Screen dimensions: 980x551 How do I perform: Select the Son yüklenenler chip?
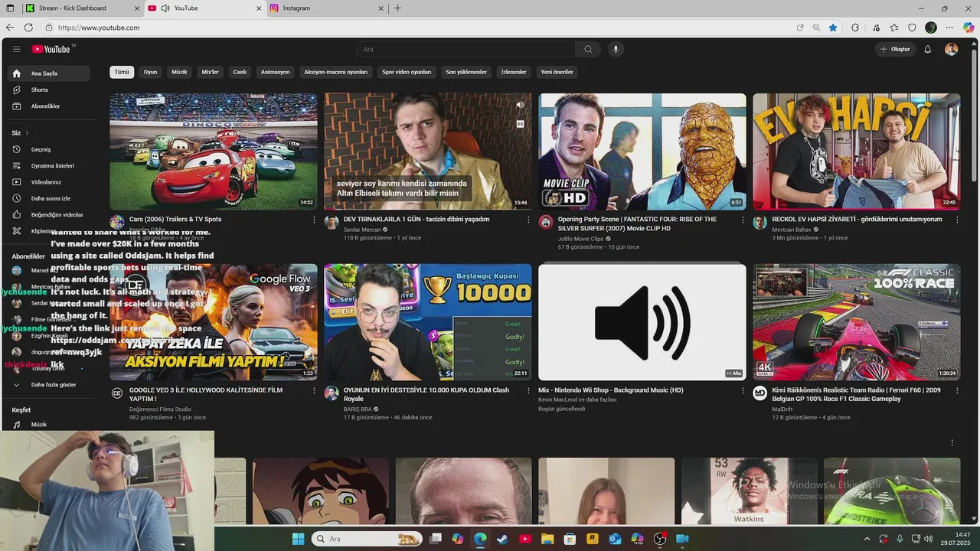click(466, 72)
